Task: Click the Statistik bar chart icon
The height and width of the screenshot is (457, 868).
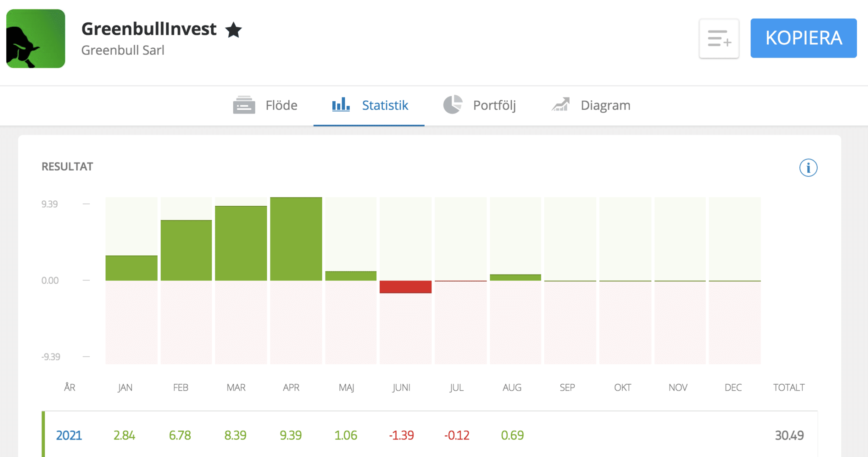Action: 341,105
